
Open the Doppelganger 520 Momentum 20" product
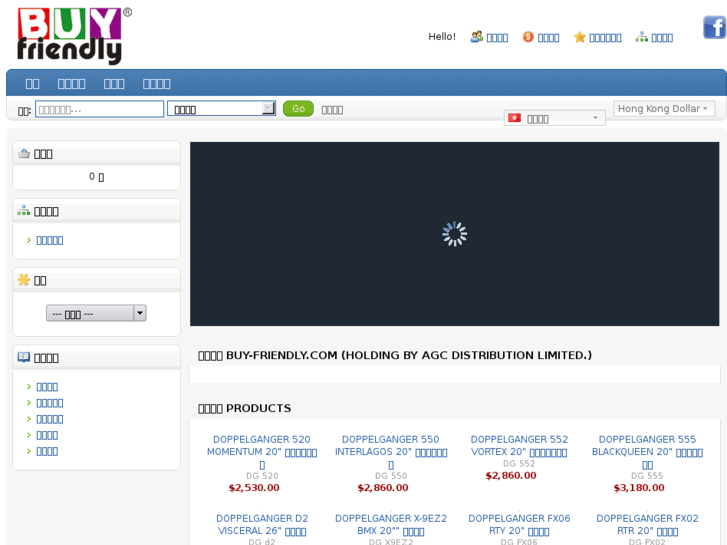[262, 452]
